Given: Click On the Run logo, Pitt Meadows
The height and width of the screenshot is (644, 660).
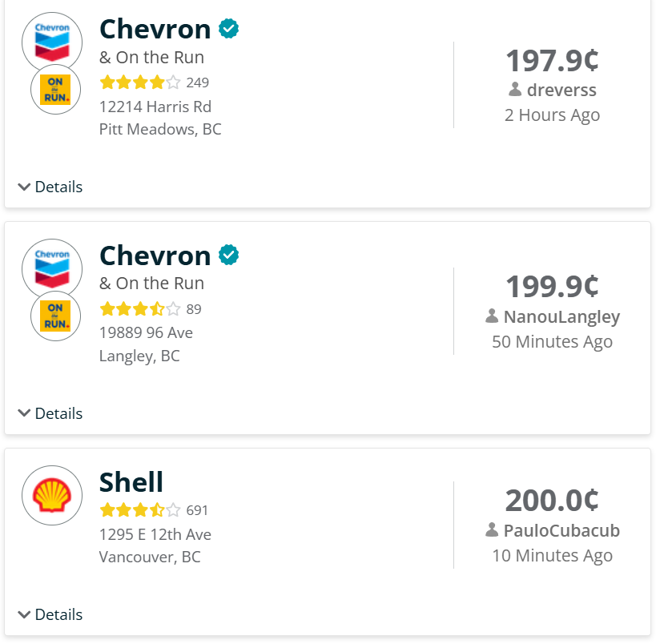Looking at the screenshot, I should (55, 90).
